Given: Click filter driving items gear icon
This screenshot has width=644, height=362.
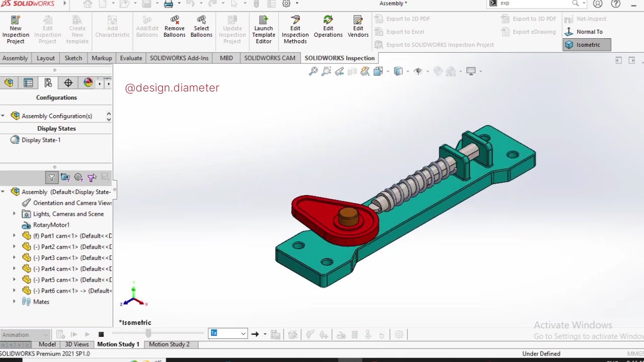Looking at the screenshot, I should 78,177.
